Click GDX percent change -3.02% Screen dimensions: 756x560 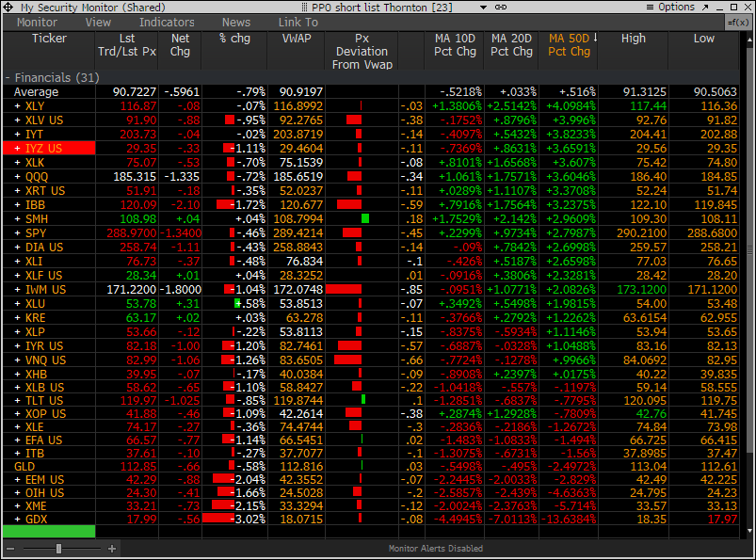[x=249, y=520]
